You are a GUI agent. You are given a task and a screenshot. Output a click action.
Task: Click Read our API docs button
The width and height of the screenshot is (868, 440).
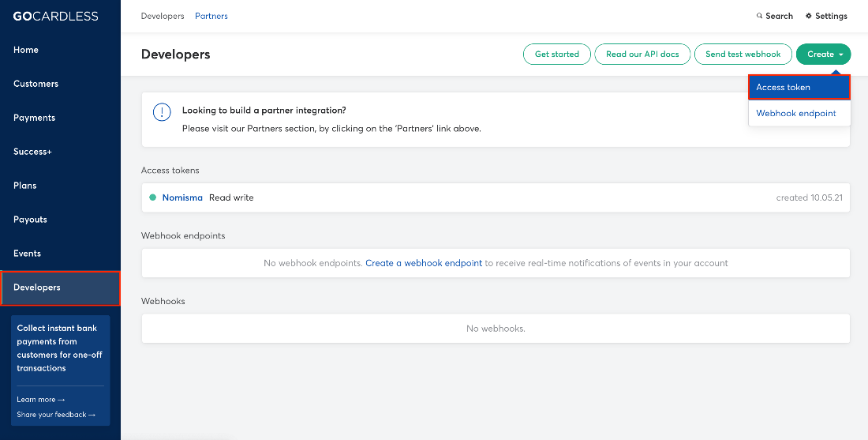point(642,54)
